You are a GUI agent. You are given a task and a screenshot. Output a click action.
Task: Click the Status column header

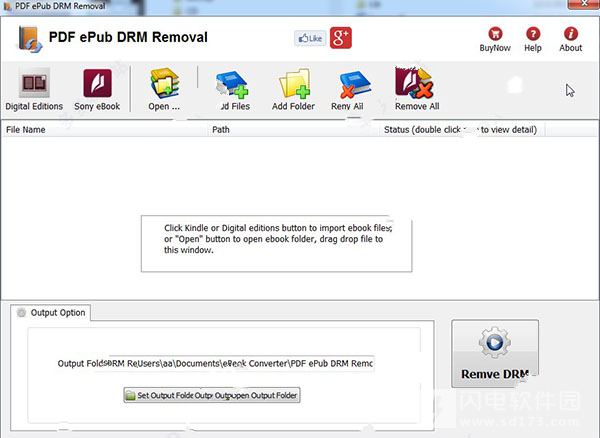tap(462, 130)
